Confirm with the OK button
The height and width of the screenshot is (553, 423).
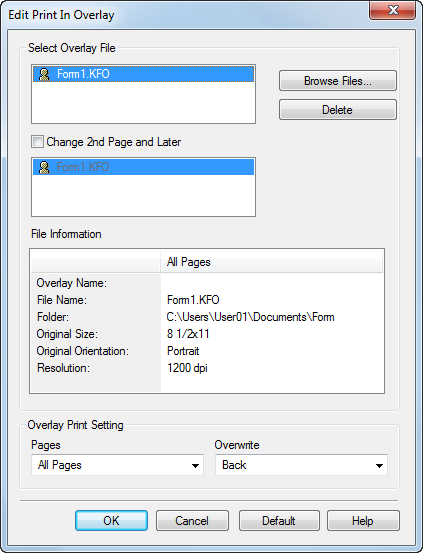[x=111, y=521]
